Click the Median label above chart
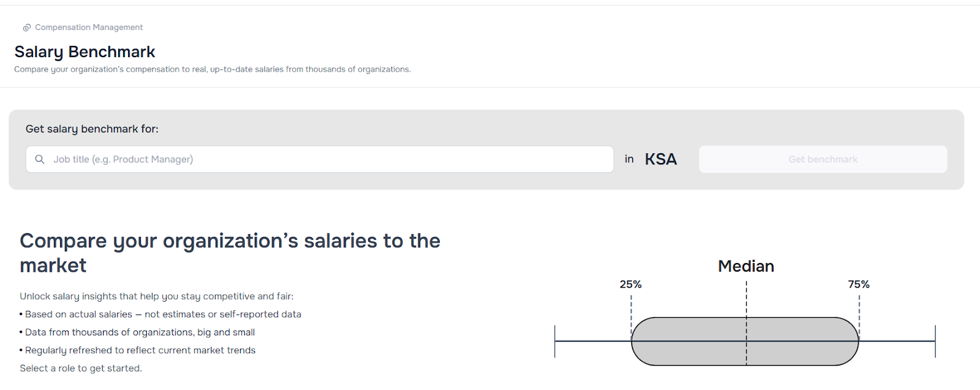 pyautogui.click(x=745, y=266)
